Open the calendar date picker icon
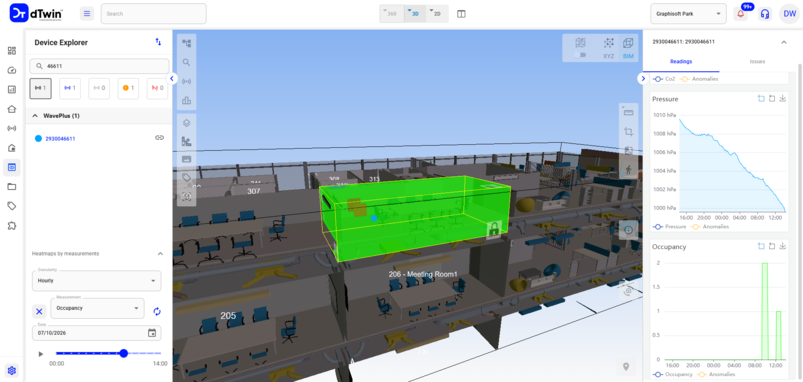The image size is (803, 382). click(152, 333)
